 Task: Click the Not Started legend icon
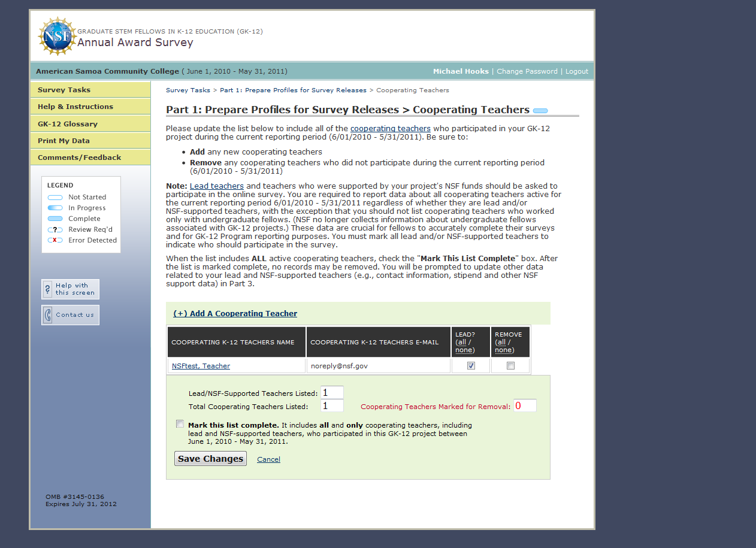pos(55,197)
